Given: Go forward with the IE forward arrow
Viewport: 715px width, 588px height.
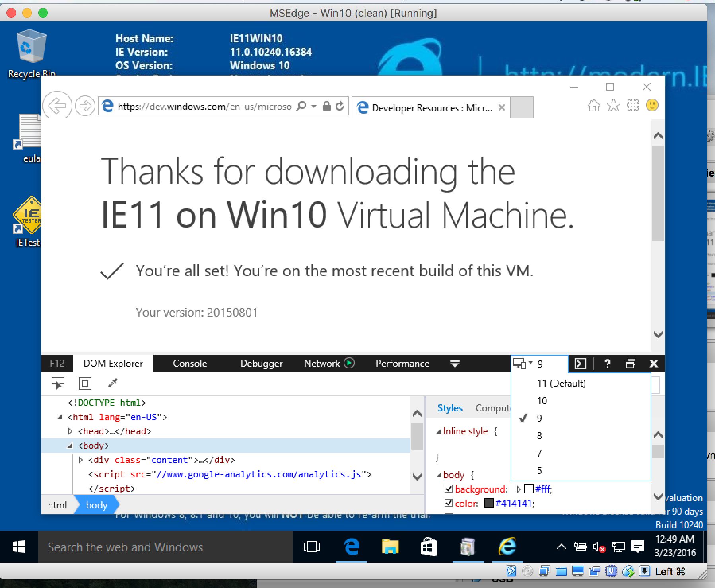Looking at the screenshot, I should (x=85, y=106).
